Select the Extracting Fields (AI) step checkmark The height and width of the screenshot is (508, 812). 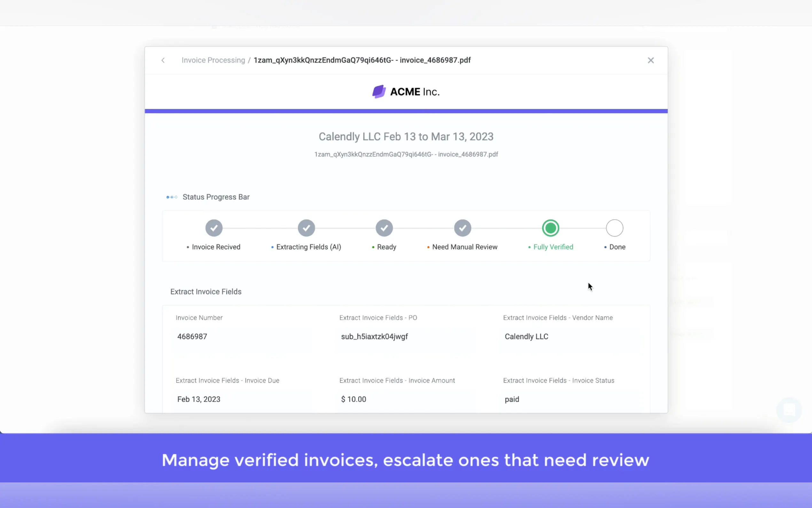306,228
